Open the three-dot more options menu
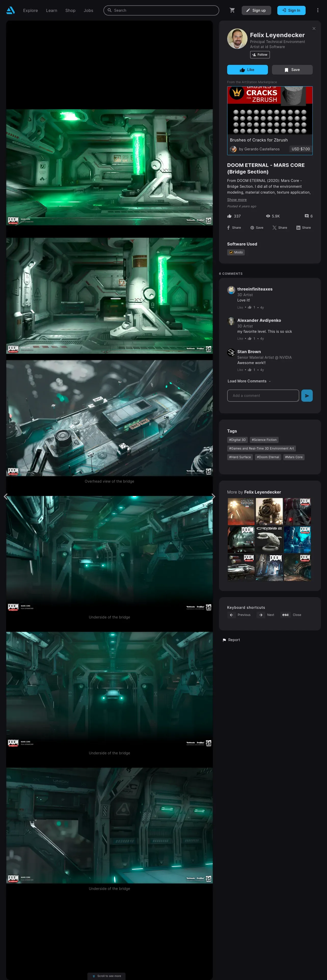327x980 pixels. (x=318, y=10)
